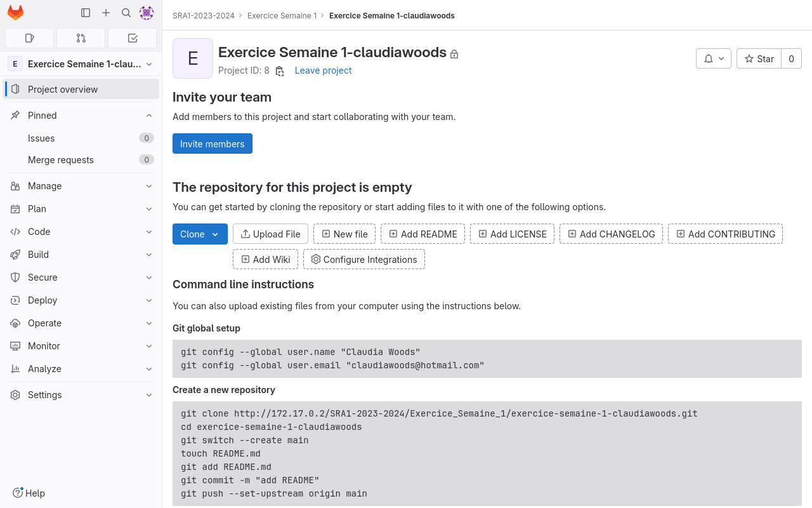Viewport: 812px width, 508px height.
Task: Click the Exercice Semaine 1 breadcrumb
Action: click(x=282, y=15)
